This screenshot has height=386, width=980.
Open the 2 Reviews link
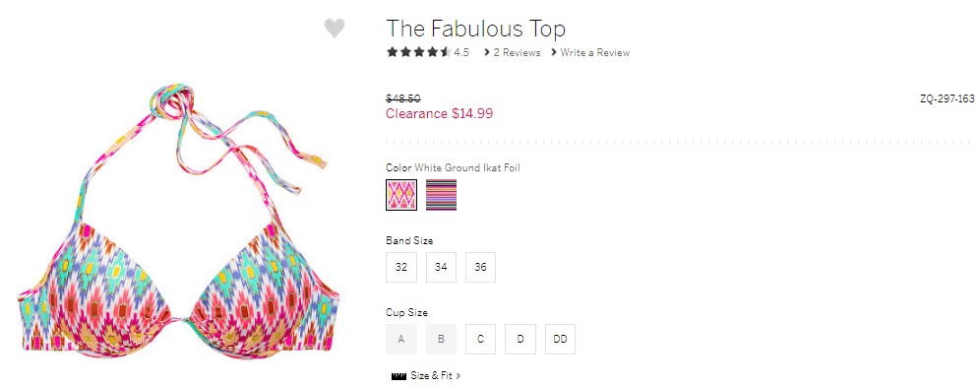pyautogui.click(x=517, y=52)
